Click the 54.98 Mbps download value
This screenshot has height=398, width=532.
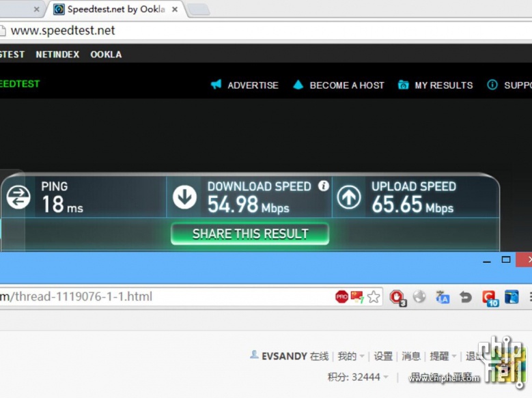click(249, 205)
